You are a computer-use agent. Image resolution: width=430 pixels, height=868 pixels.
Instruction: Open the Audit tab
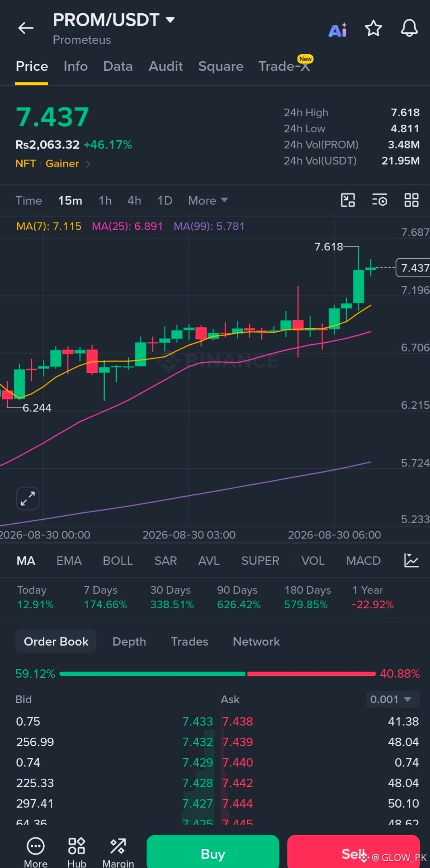(x=165, y=66)
